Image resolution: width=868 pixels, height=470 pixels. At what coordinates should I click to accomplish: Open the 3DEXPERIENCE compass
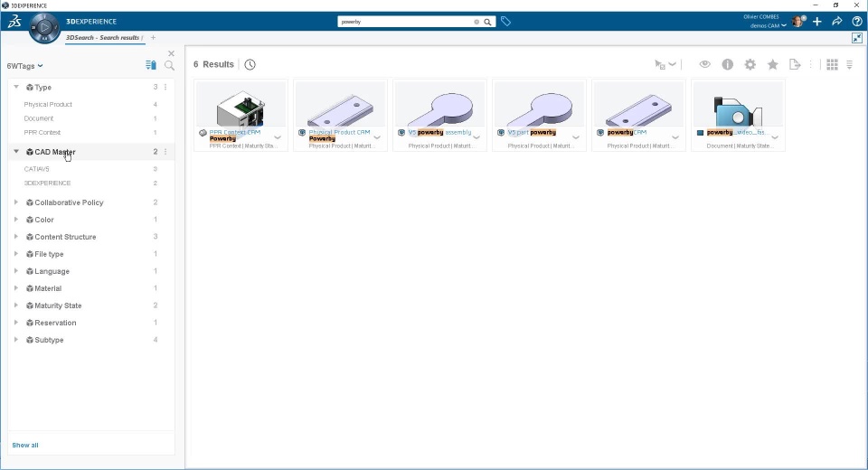point(45,27)
